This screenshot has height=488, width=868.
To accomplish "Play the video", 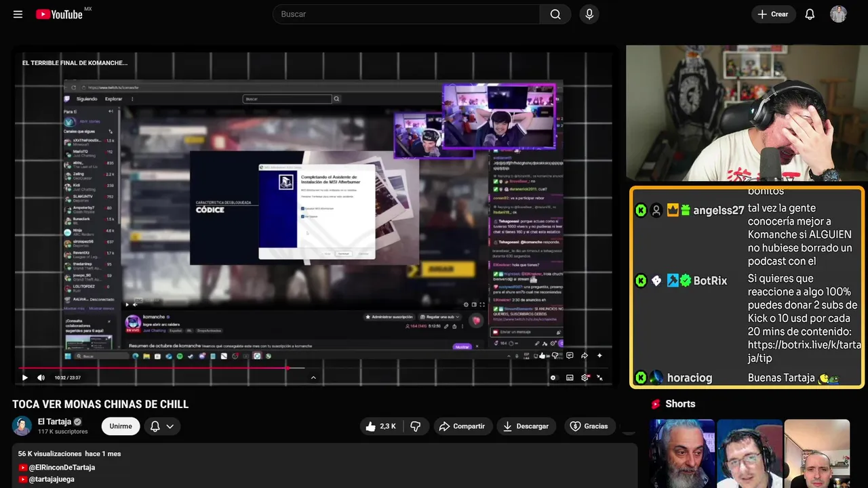I will 25,378.
